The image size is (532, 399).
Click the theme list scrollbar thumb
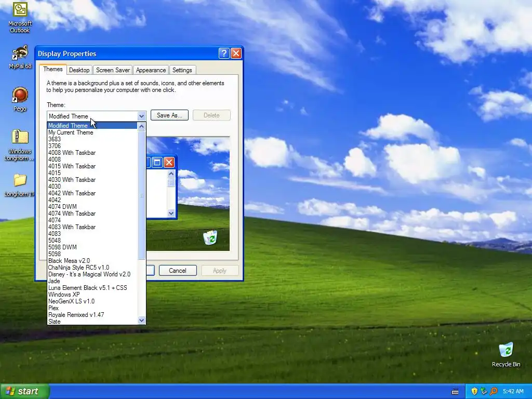(141, 195)
